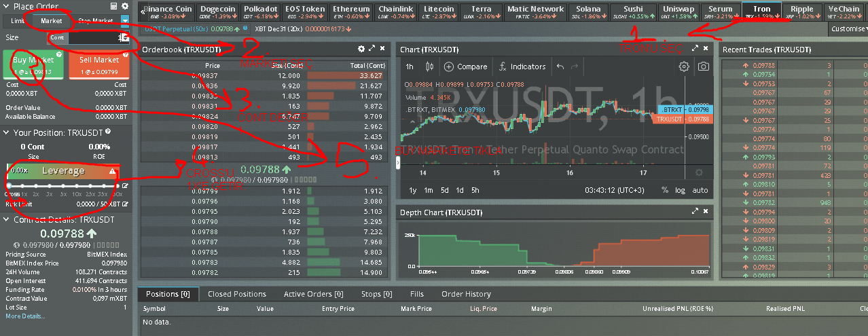Viewport: 868px width, 336px height.
Task: Collapse the Your Position section
Action: tap(7, 132)
